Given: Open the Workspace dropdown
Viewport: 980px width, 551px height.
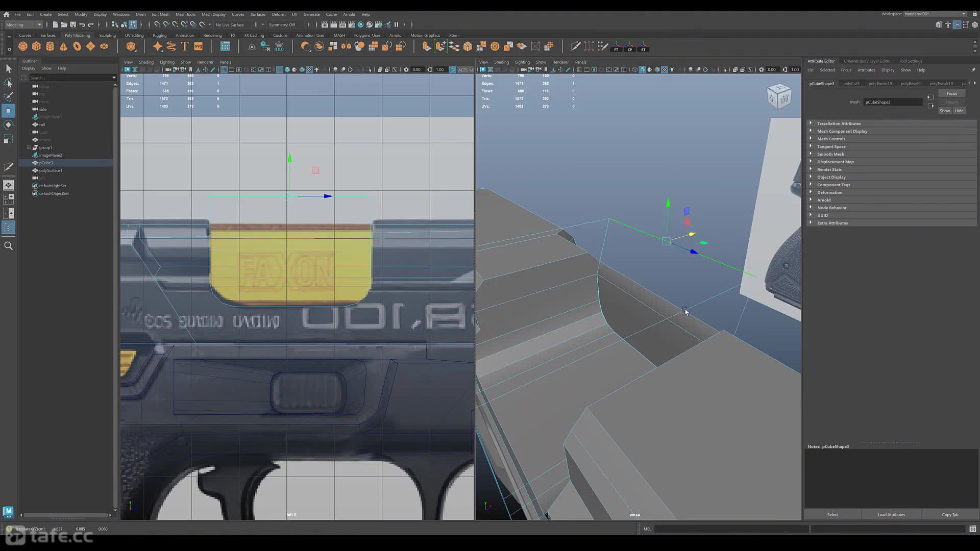Looking at the screenshot, I should pyautogui.click(x=935, y=14).
